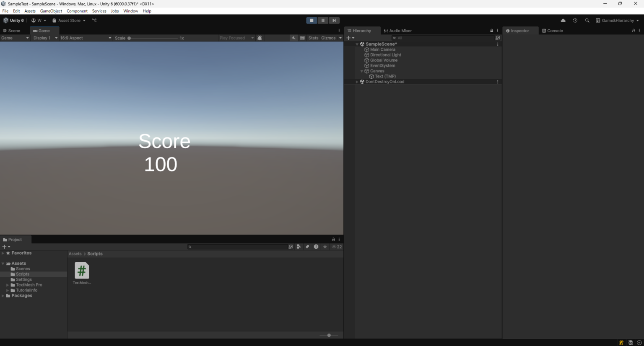Image resolution: width=644 pixels, height=346 pixels.
Task: Click the Assets breadcrumb in Project panel
Action: tap(75, 253)
